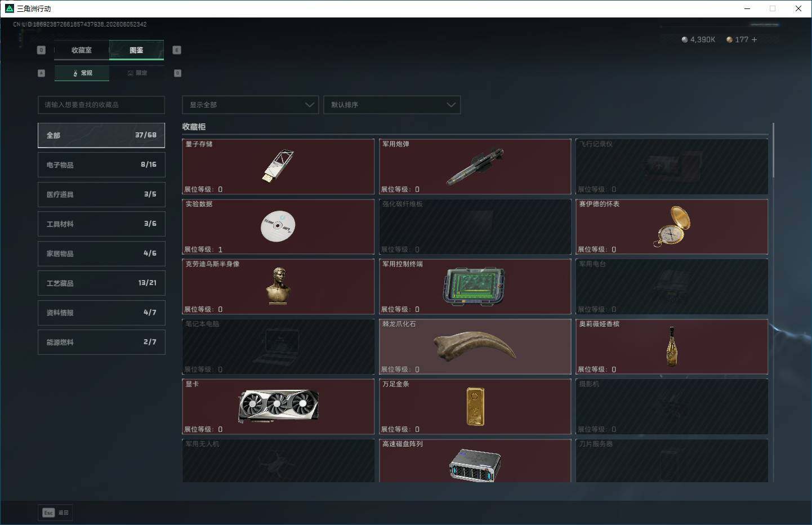812x525 pixels.
Task: Select the 量子存储 USB drive icon
Action: pos(278,166)
